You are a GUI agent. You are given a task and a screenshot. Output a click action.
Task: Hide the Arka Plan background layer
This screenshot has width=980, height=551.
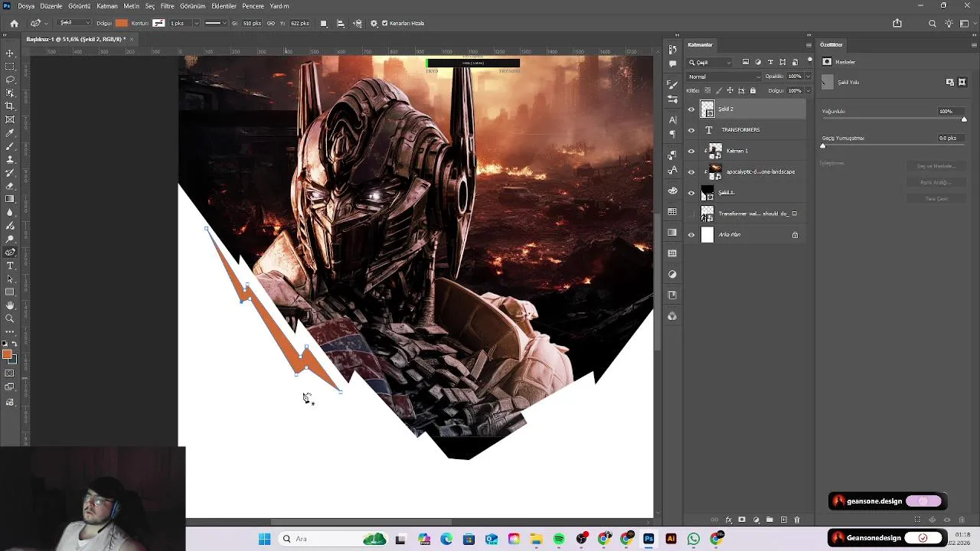(x=691, y=235)
